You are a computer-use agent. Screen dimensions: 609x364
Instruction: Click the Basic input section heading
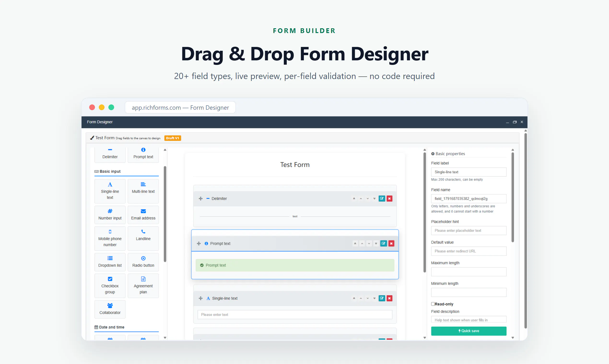[110, 171]
